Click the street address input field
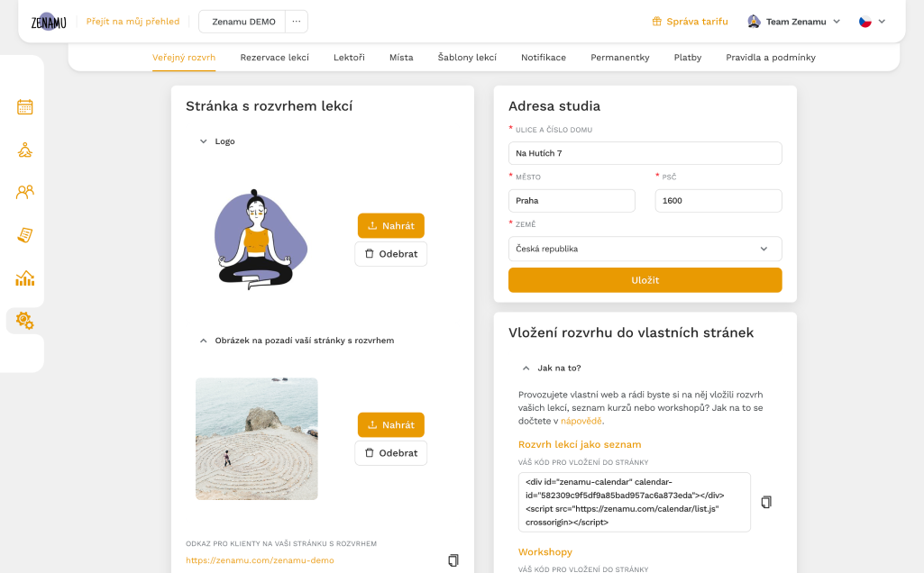The width and height of the screenshot is (924, 573). point(645,153)
